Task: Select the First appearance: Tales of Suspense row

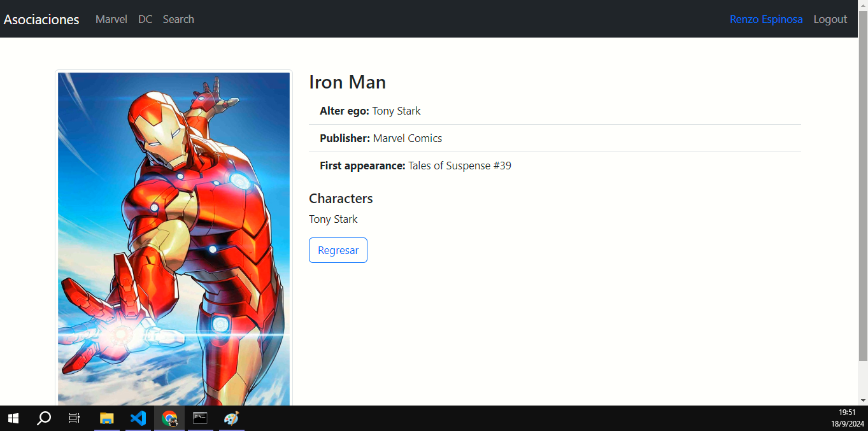Action: click(x=555, y=166)
